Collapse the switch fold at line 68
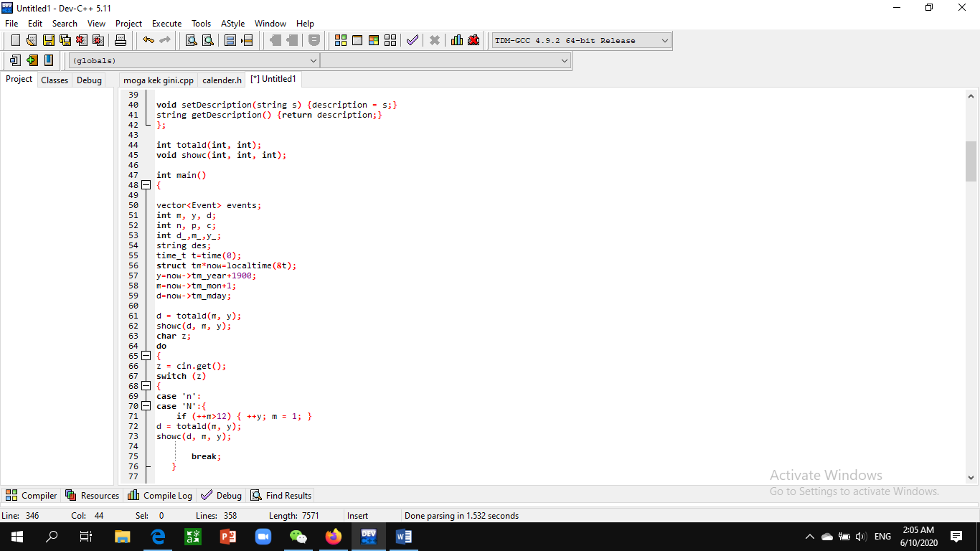This screenshot has height=551, width=980. tap(146, 386)
